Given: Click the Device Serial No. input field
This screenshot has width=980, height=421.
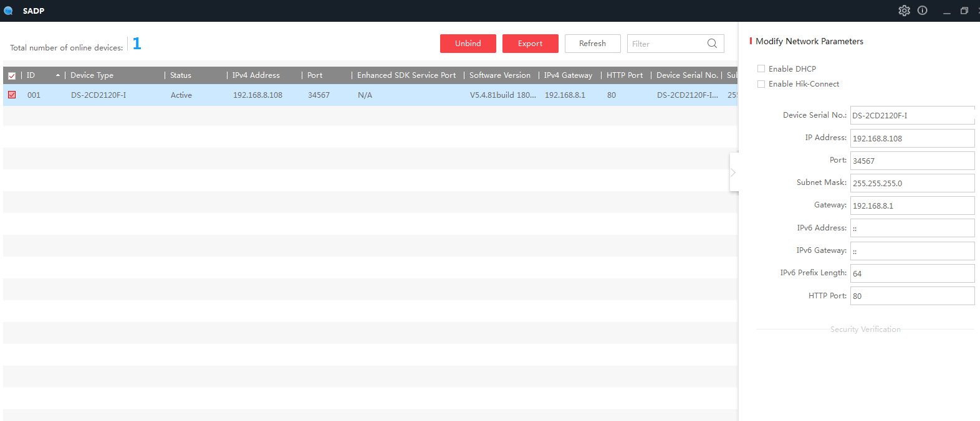Looking at the screenshot, I should (912, 115).
